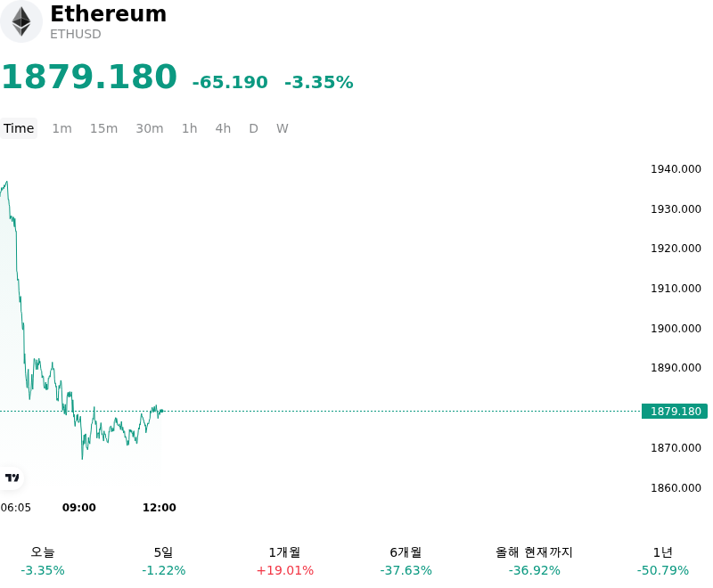The height and width of the screenshot is (588, 713).
Task: Switch chart to 15m interval
Action: [103, 128]
